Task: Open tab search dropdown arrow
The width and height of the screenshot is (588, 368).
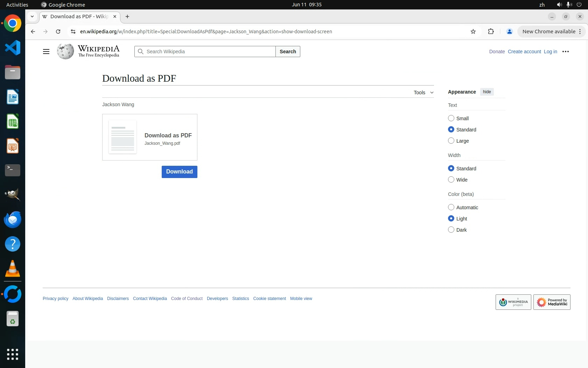Action: coord(32,16)
